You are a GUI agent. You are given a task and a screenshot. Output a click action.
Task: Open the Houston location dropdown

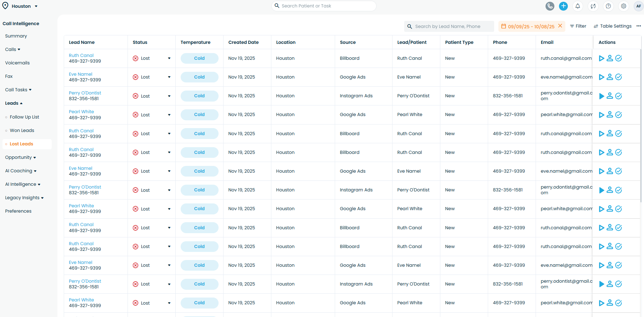click(x=21, y=6)
